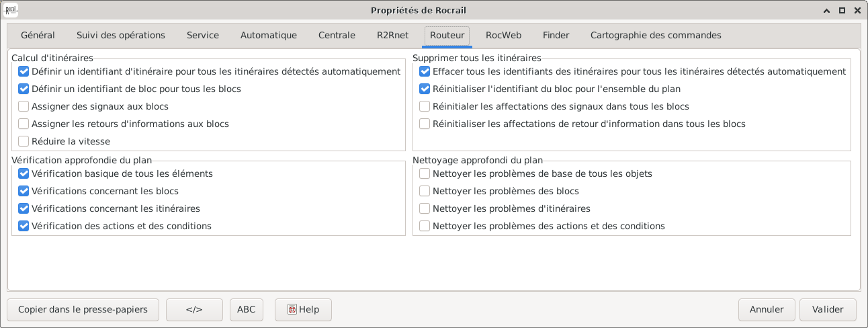Image resolution: width=868 pixels, height=328 pixels.
Task: Switch to the Général tab
Action: 38,36
